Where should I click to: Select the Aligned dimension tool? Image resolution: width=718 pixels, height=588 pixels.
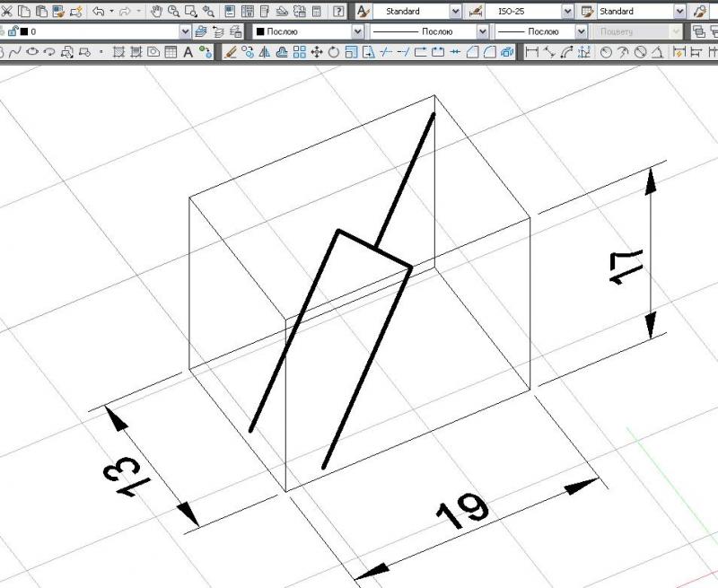549,52
